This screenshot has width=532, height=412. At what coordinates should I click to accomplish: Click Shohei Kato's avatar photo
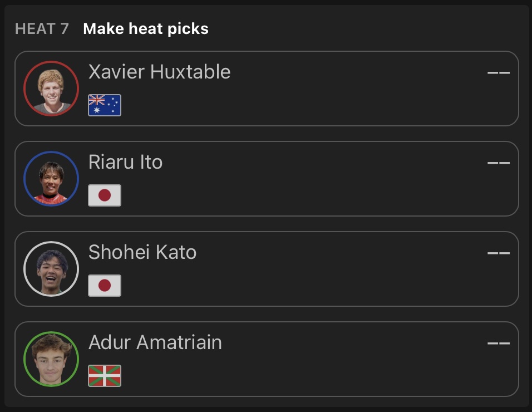pyautogui.click(x=51, y=269)
